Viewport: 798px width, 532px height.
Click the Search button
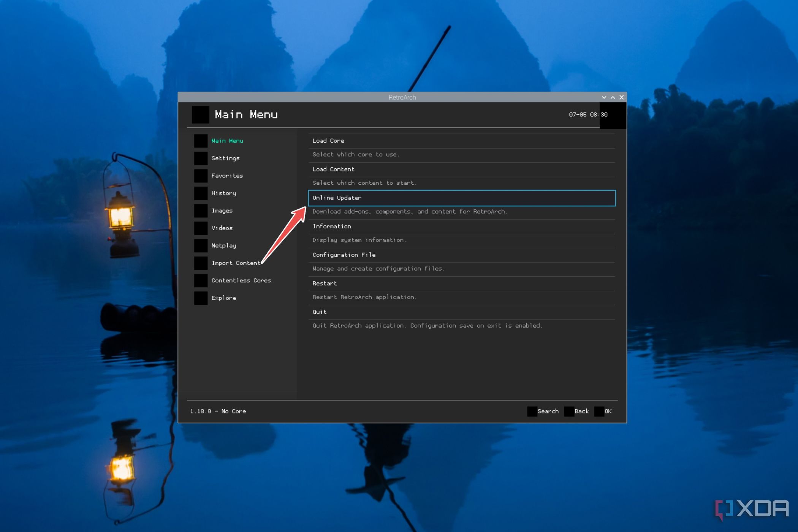click(x=547, y=411)
